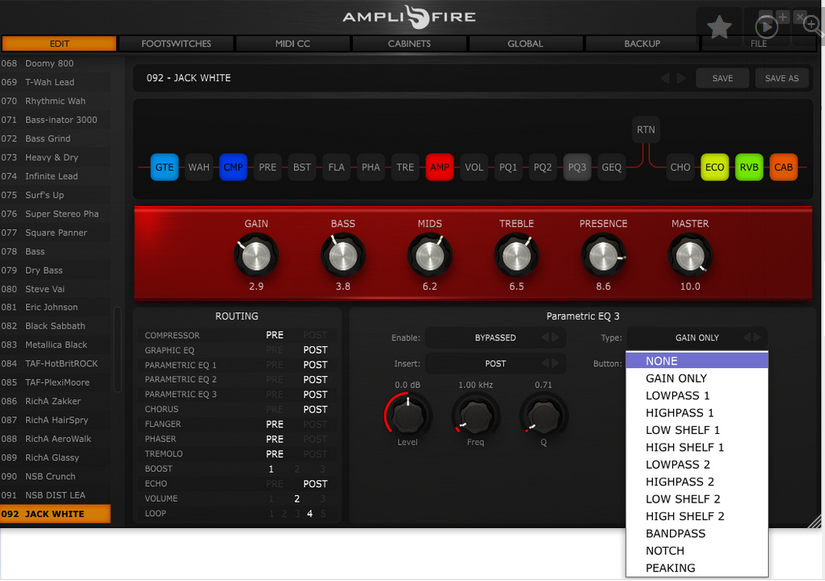Switch to the CABINETS tab

(409, 44)
